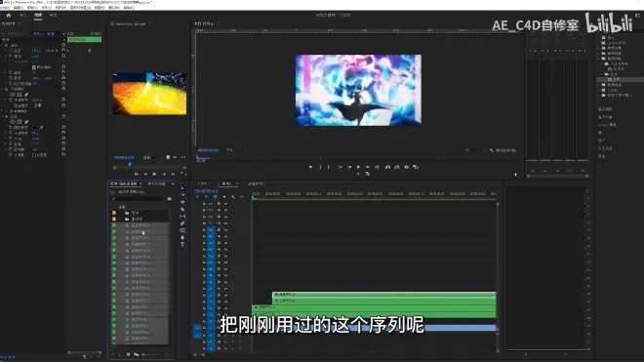
Task: Select the Razor tool in the tools panel
Action: coord(182,210)
